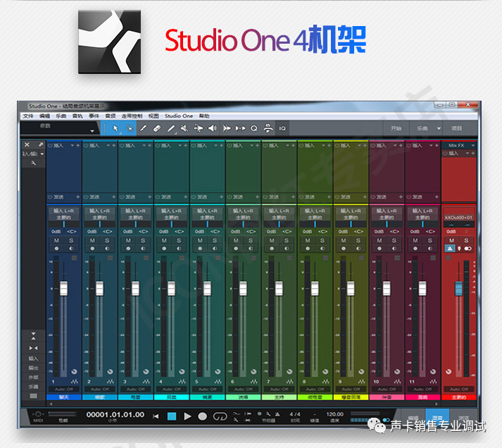This screenshot has width=502, height=448.
Task: Open the 视图 menu
Action: tap(153, 116)
